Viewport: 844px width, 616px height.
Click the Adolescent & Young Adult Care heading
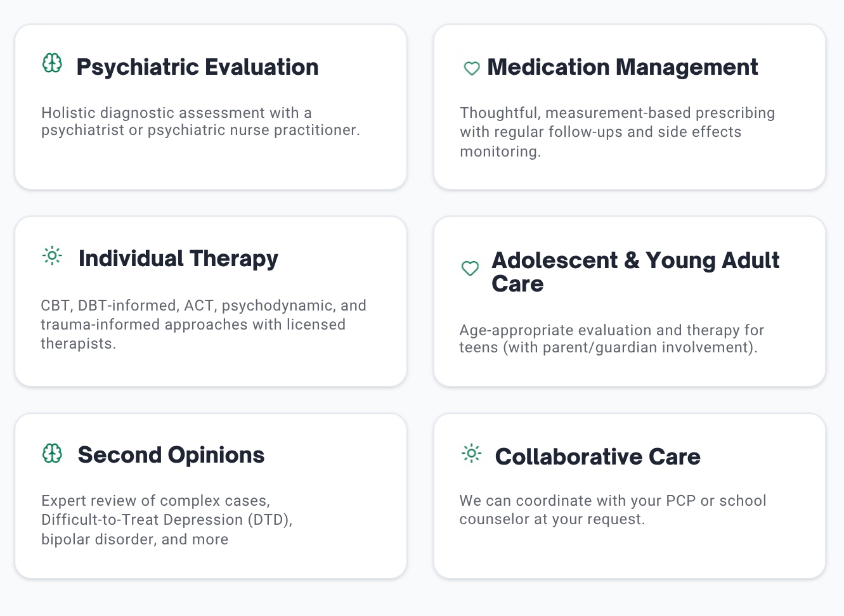coord(635,272)
